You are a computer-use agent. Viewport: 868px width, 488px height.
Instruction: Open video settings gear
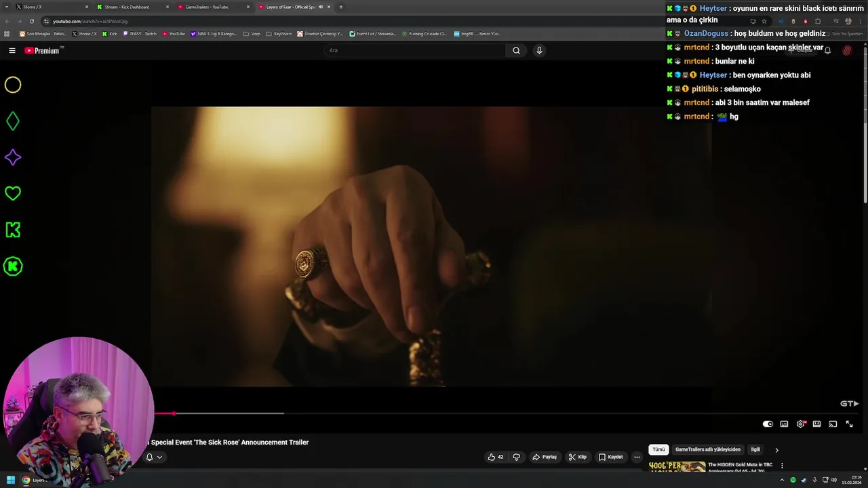coord(801,424)
